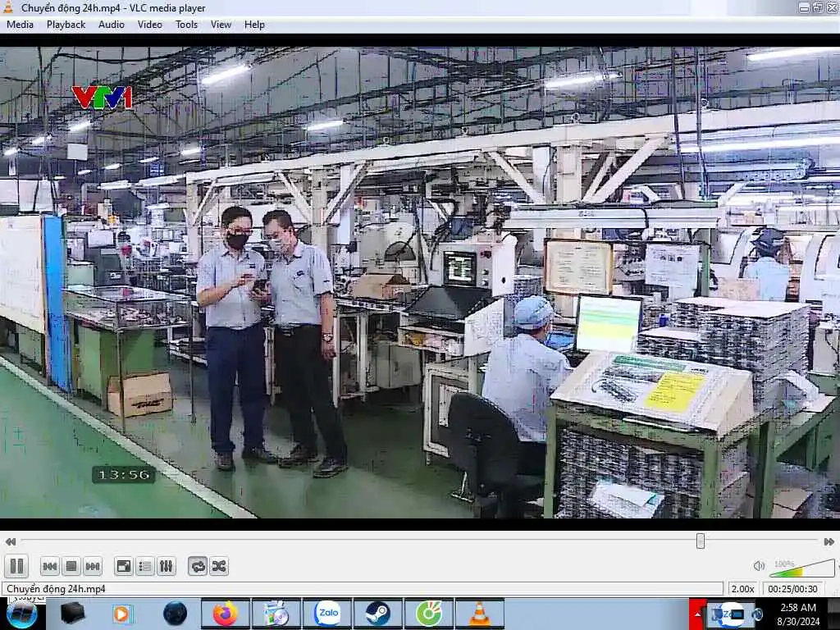Open the Tools menu
This screenshot has width=840, height=630.
[x=186, y=25]
